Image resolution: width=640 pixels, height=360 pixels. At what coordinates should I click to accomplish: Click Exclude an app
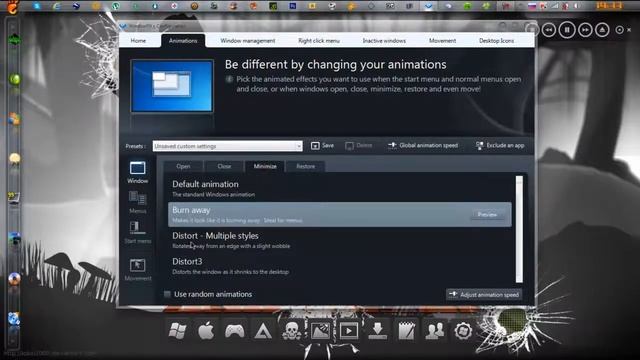pos(500,146)
